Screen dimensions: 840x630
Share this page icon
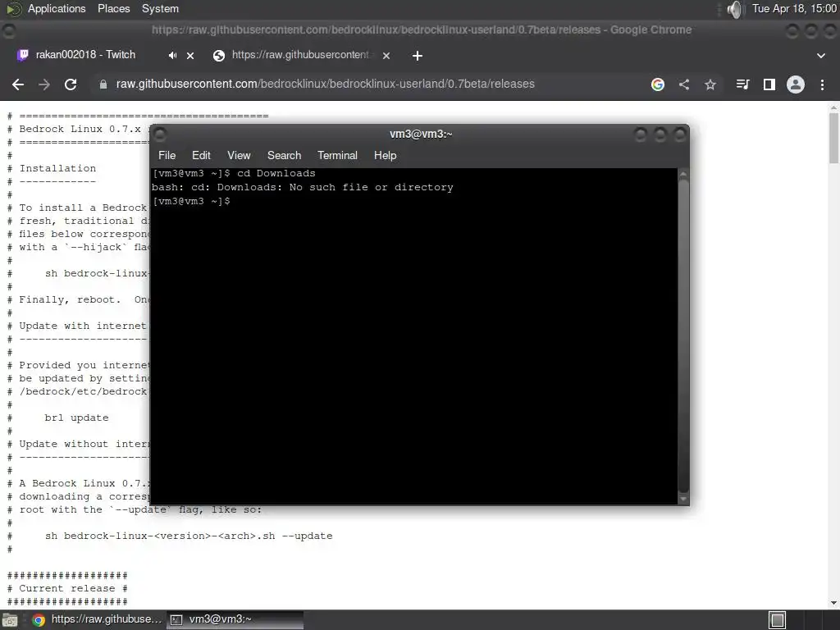point(684,84)
